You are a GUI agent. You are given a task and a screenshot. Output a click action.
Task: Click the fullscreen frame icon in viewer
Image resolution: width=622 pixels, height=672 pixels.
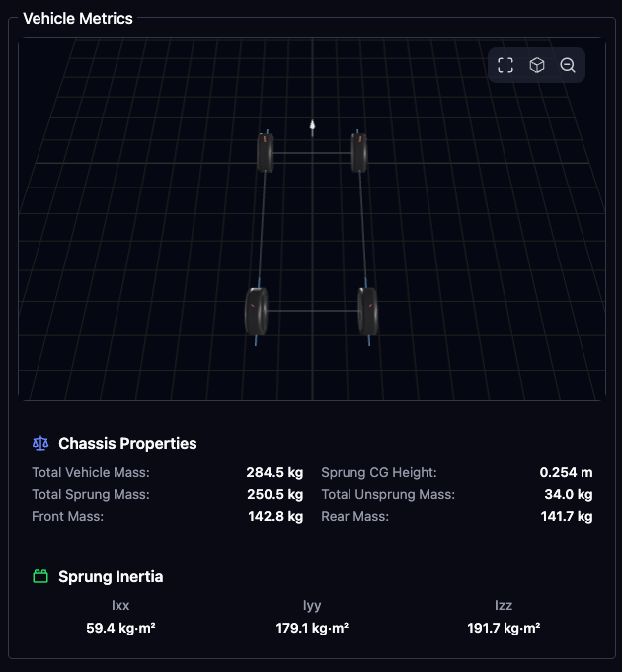(x=505, y=65)
